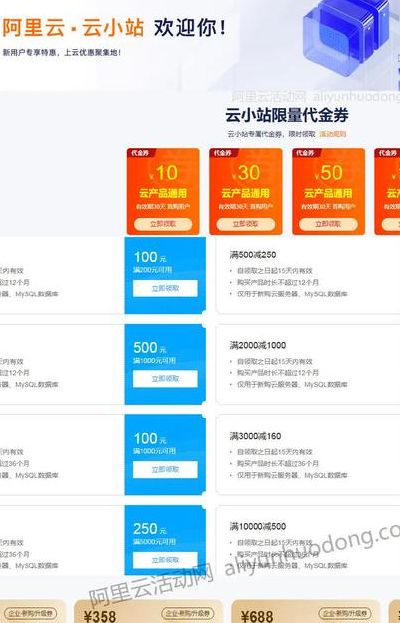Click the 阿里云·云小站 title
This screenshot has height=623, width=400.
(73, 28)
